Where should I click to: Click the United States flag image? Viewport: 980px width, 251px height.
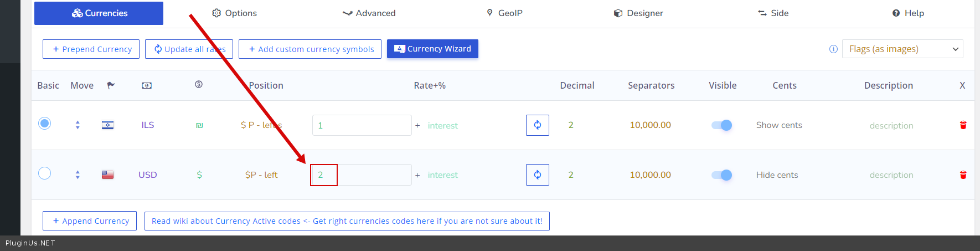tap(107, 175)
